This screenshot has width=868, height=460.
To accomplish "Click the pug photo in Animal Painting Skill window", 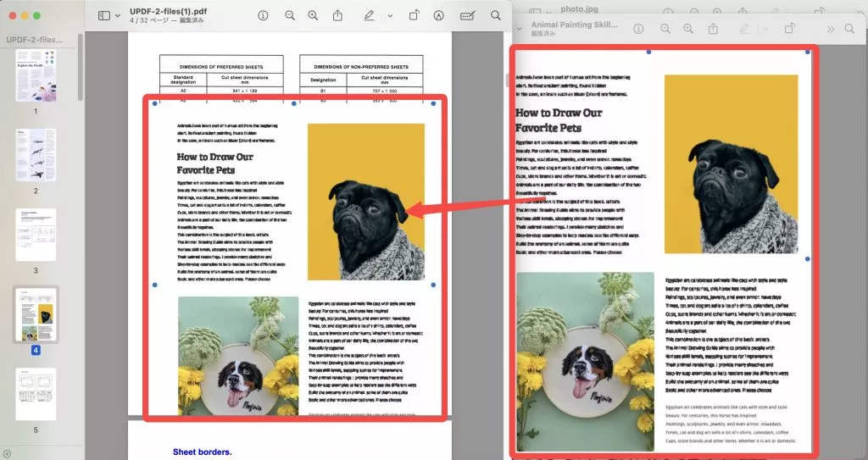I will [732, 163].
